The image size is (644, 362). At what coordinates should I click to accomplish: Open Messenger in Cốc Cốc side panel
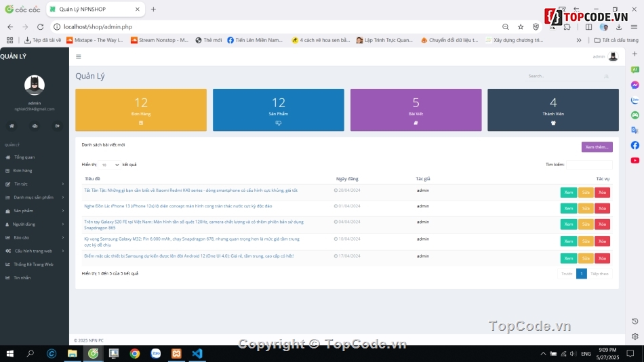[x=635, y=85]
